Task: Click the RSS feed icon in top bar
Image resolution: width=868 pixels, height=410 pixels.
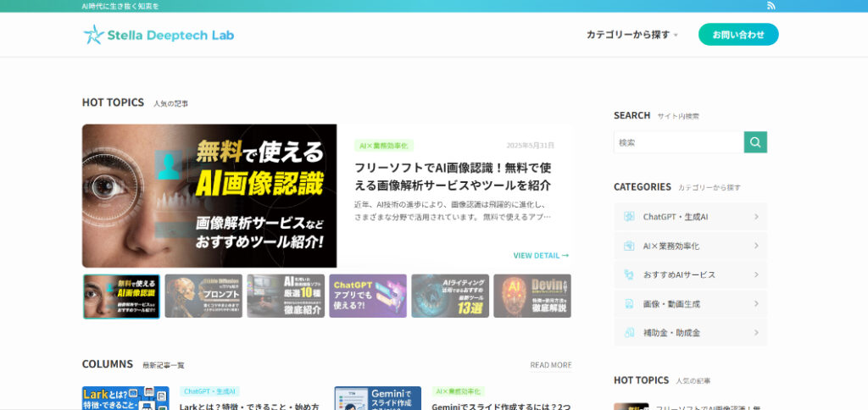Action: coord(771,6)
